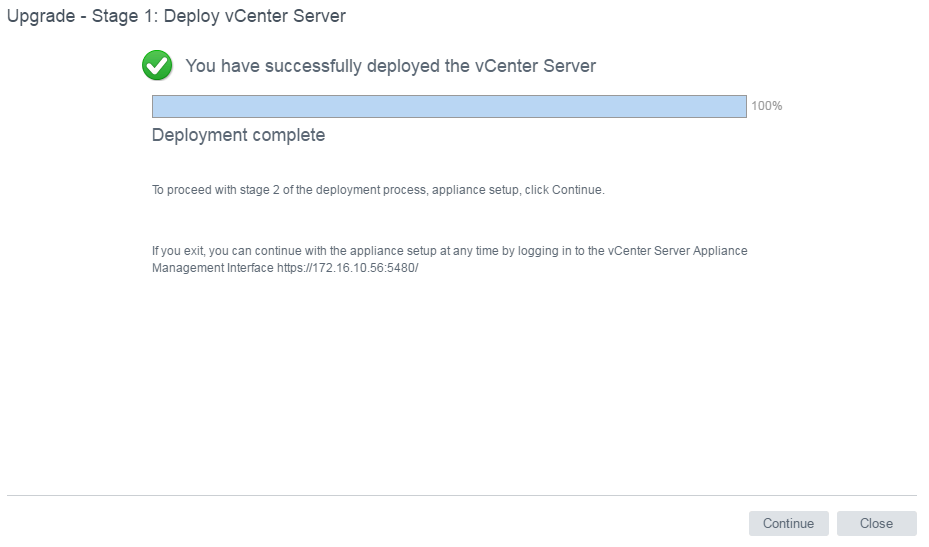The image size is (929, 547).
Task: Click the Upgrade - Stage 1 title
Action: [176, 15]
